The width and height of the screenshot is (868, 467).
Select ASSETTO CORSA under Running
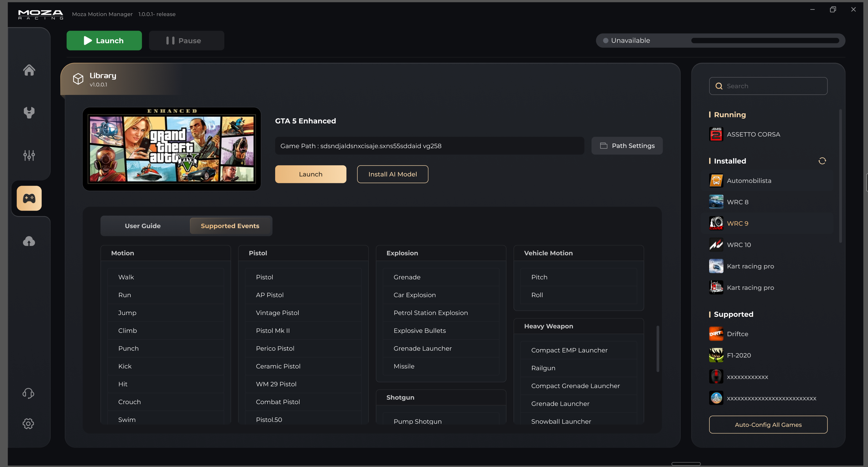[767, 134]
